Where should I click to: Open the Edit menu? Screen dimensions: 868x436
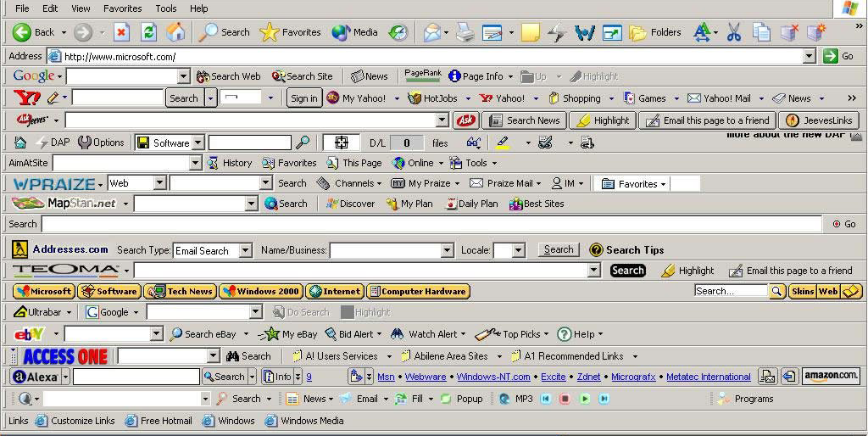(x=50, y=8)
